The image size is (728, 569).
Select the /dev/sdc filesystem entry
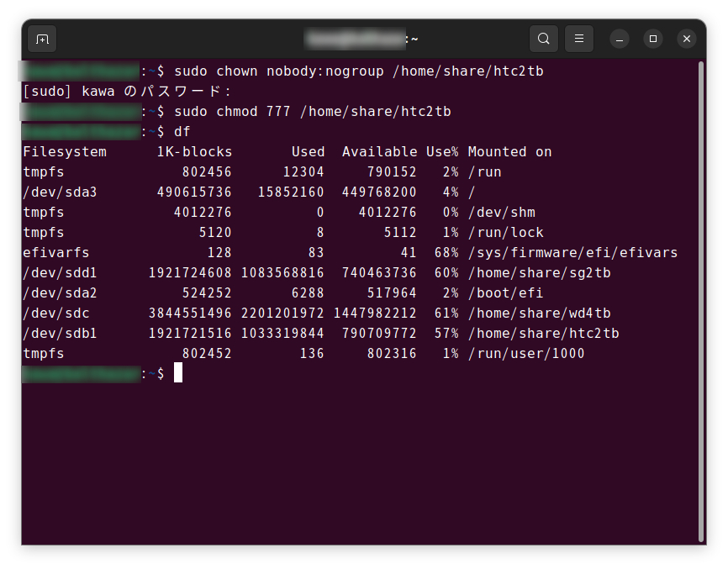[x=55, y=313]
